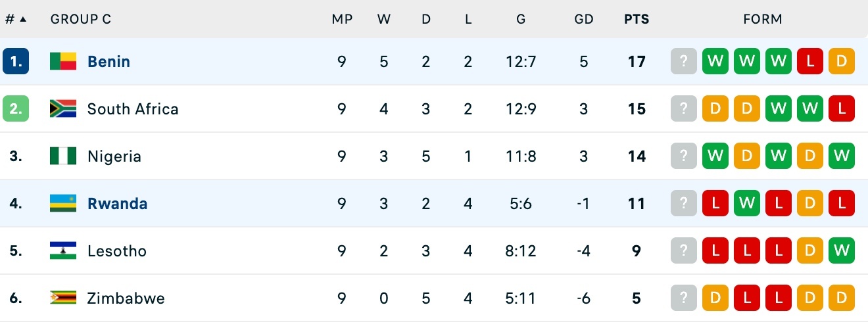This screenshot has height=330, width=868.
Task: Click the Lesotho flag icon
Action: [63, 251]
